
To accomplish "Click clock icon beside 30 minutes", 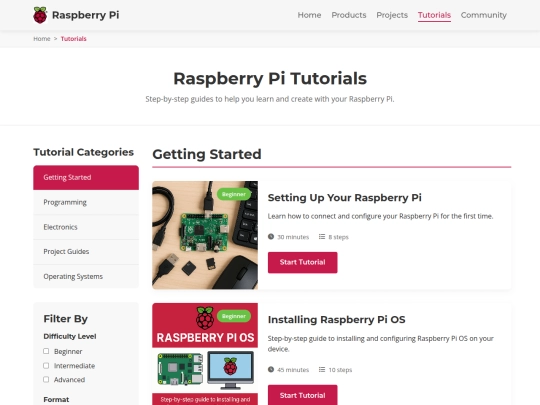I will 271,237.
